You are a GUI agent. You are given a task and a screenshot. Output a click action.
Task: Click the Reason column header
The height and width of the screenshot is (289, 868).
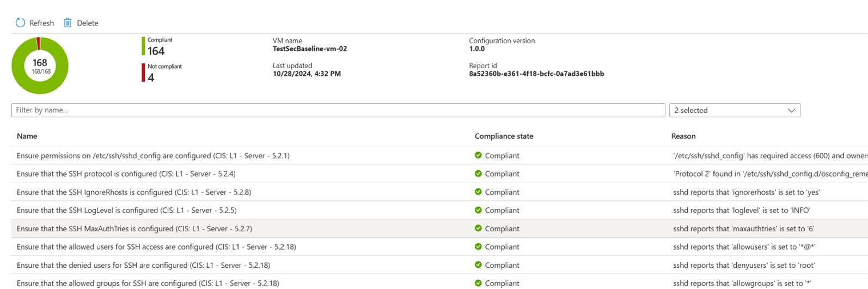point(683,136)
